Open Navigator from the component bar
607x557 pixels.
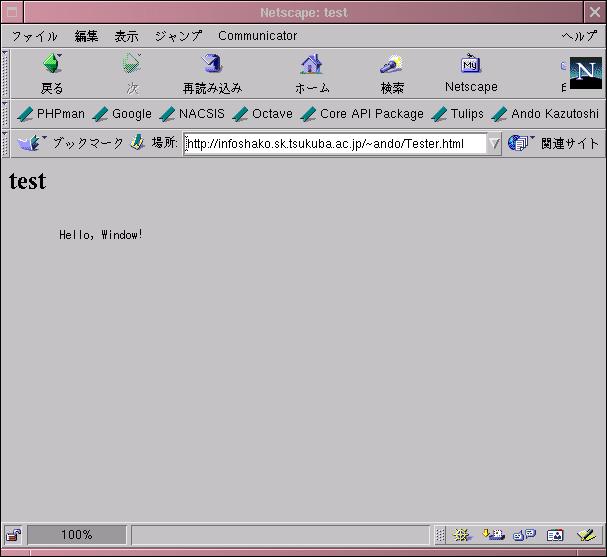click(x=462, y=535)
